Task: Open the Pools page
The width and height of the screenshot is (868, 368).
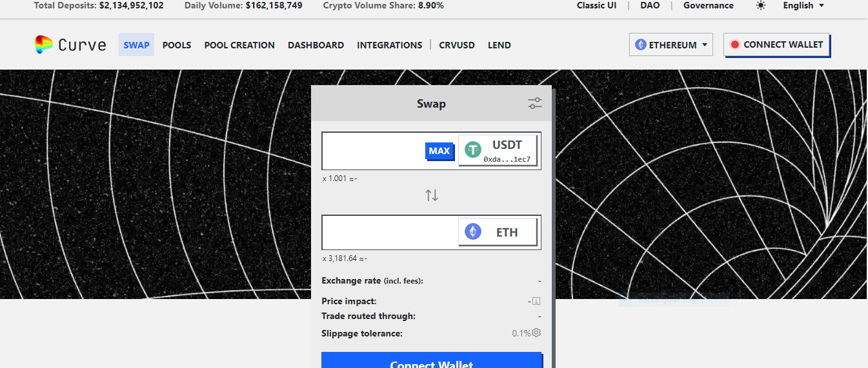Action: [x=177, y=45]
